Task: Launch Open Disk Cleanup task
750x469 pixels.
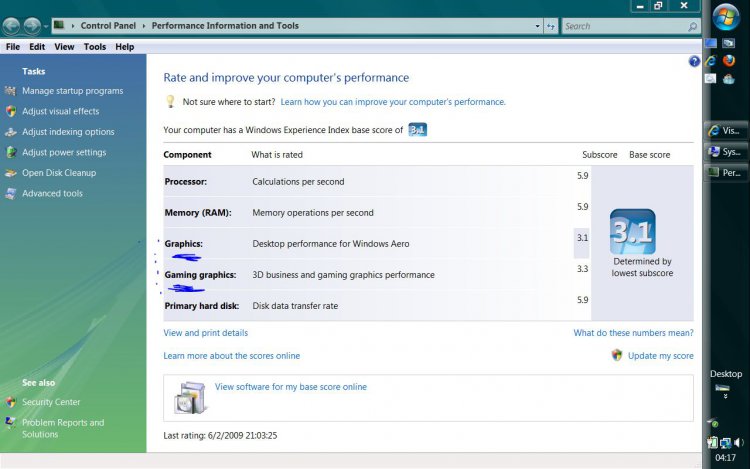Action: coord(59,173)
